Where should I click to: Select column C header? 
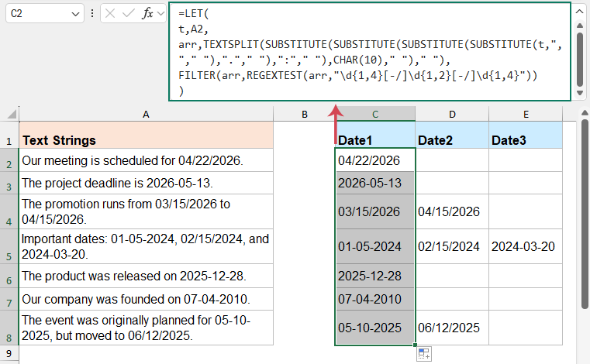click(375, 114)
